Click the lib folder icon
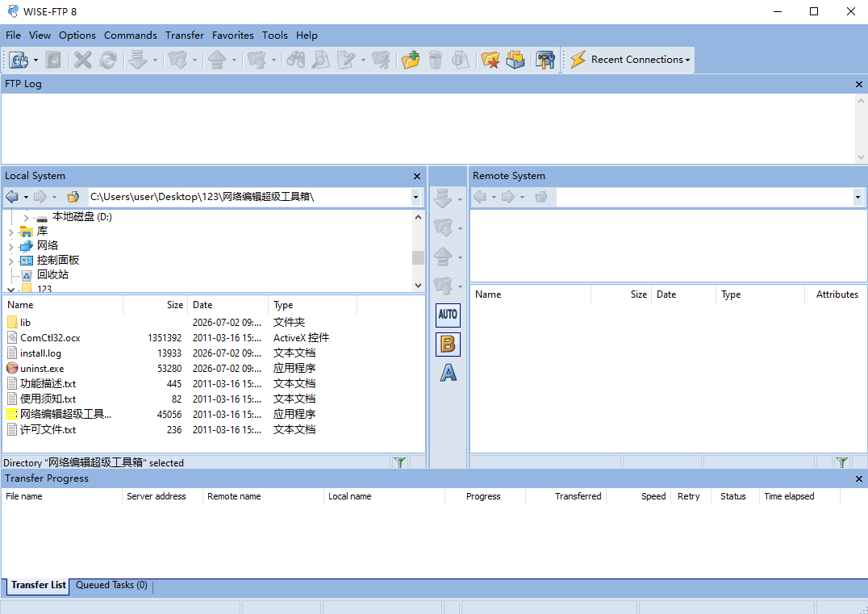Image resolution: width=868 pixels, height=614 pixels. click(x=12, y=322)
